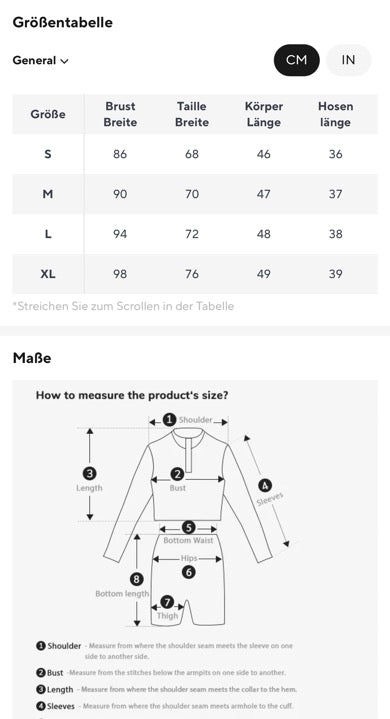Click the Hips marker number 6 in the diagram
The width and height of the screenshot is (390, 719).
tap(188, 572)
